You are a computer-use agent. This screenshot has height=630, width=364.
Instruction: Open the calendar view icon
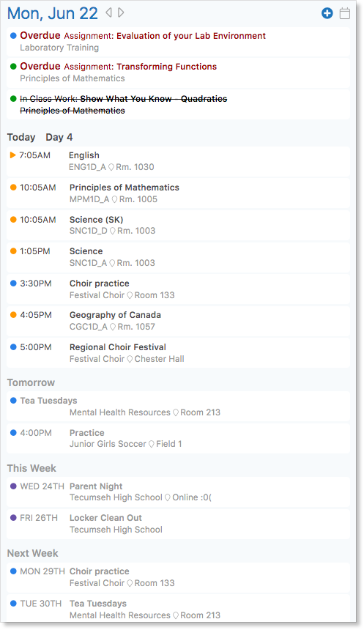(x=345, y=13)
